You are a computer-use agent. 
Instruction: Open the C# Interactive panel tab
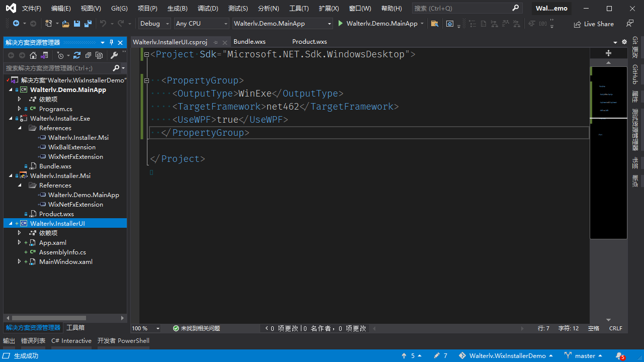[x=71, y=341]
